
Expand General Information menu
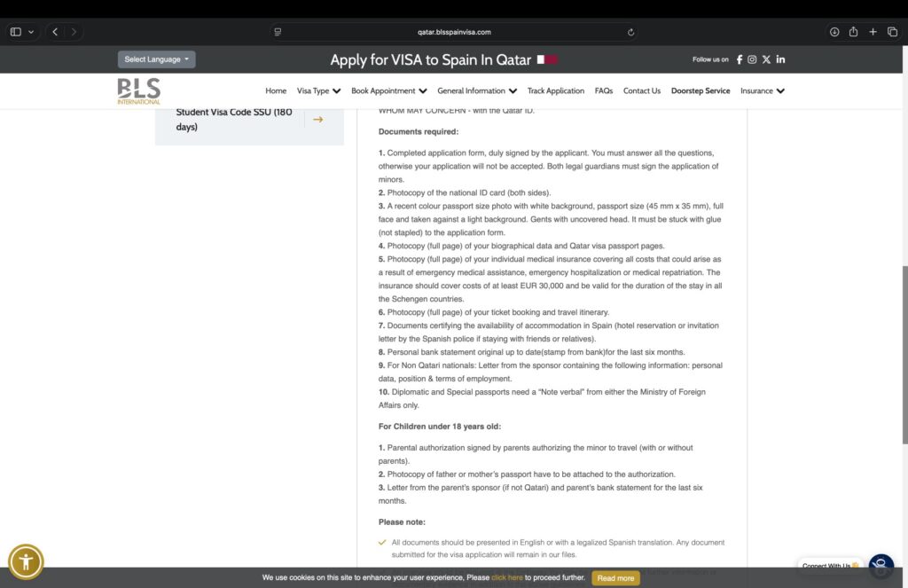(x=477, y=91)
